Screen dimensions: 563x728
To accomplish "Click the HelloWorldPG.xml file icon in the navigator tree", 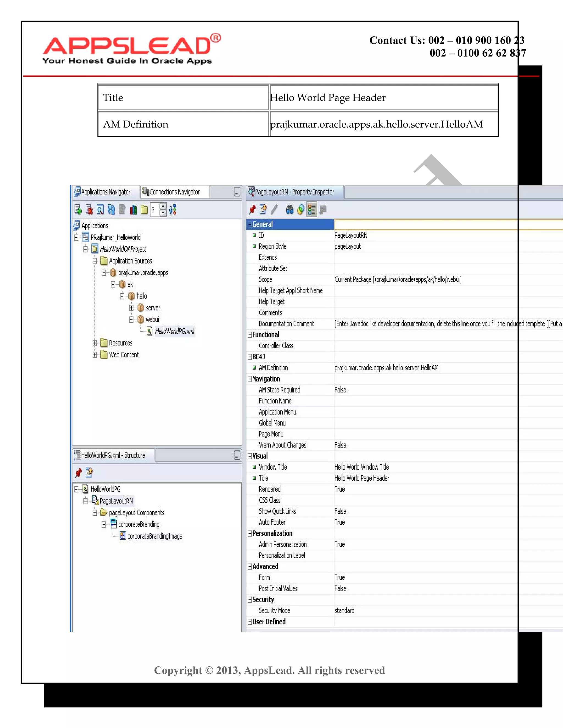I will point(150,331).
